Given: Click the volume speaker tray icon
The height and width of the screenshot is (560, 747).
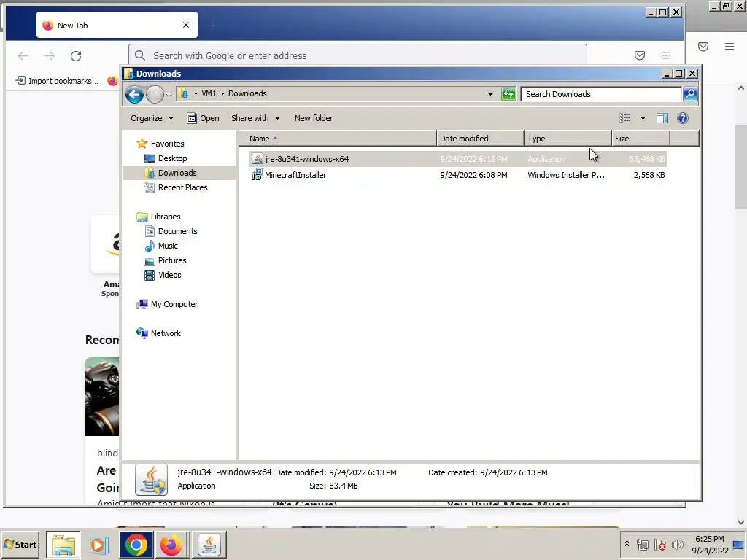Looking at the screenshot, I should pyautogui.click(x=677, y=544).
